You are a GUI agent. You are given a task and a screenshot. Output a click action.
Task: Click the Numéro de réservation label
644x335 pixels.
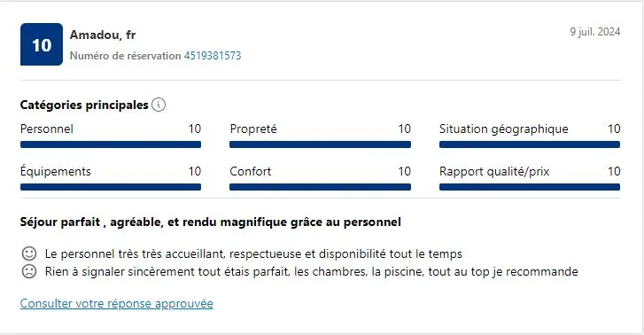click(125, 56)
